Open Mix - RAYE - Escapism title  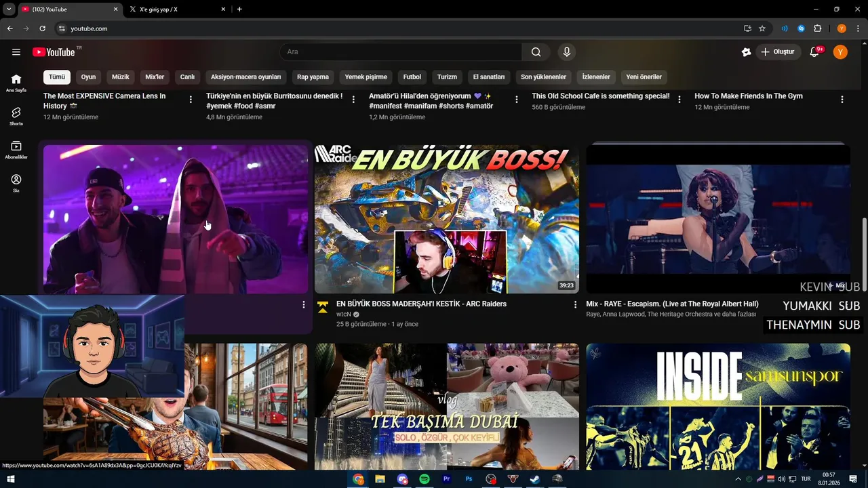tap(672, 304)
